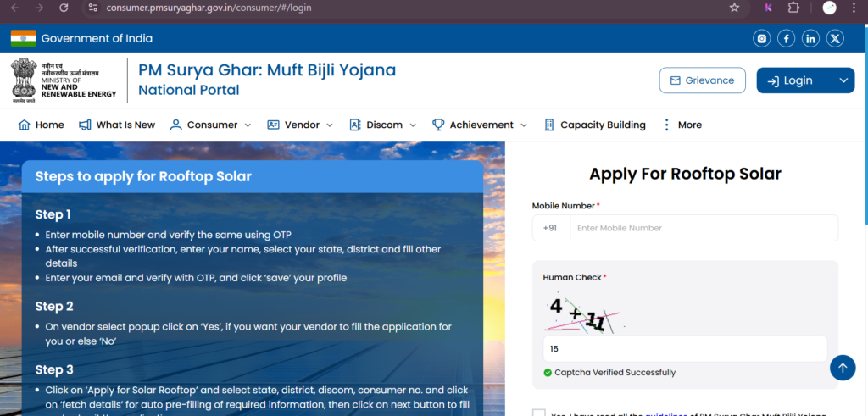The height and width of the screenshot is (416, 868).
Task: Expand the Achievement menu
Action: [480, 125]
